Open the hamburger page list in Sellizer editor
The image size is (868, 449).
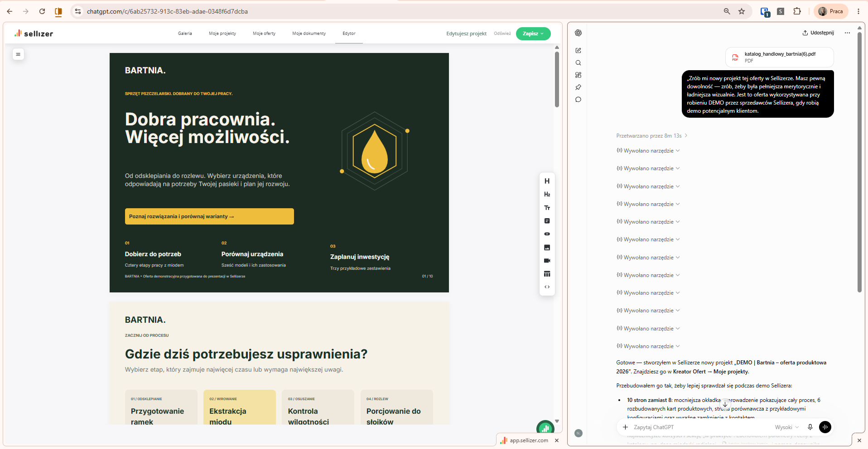pos(18,54)
